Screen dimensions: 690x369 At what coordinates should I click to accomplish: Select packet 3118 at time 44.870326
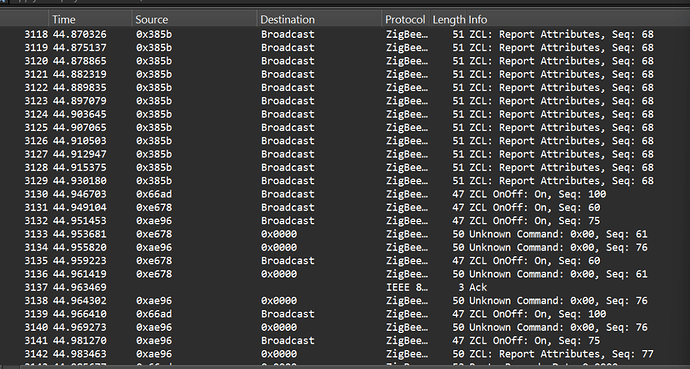coord(345,34)
